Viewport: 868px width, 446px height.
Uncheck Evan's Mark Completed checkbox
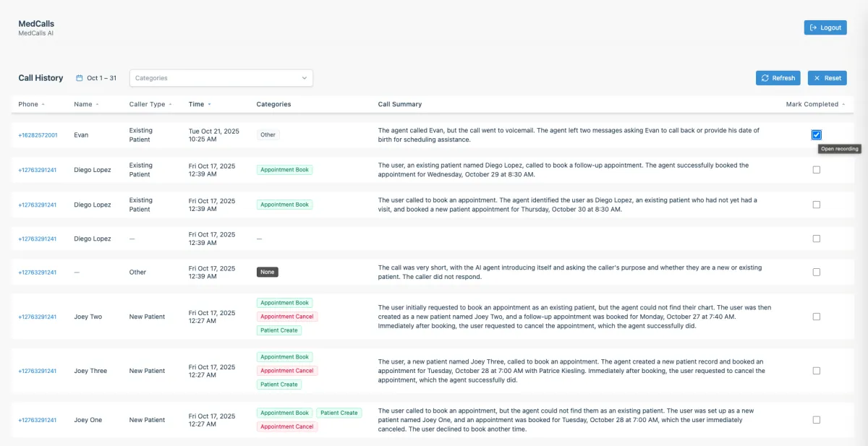(816, 134)
